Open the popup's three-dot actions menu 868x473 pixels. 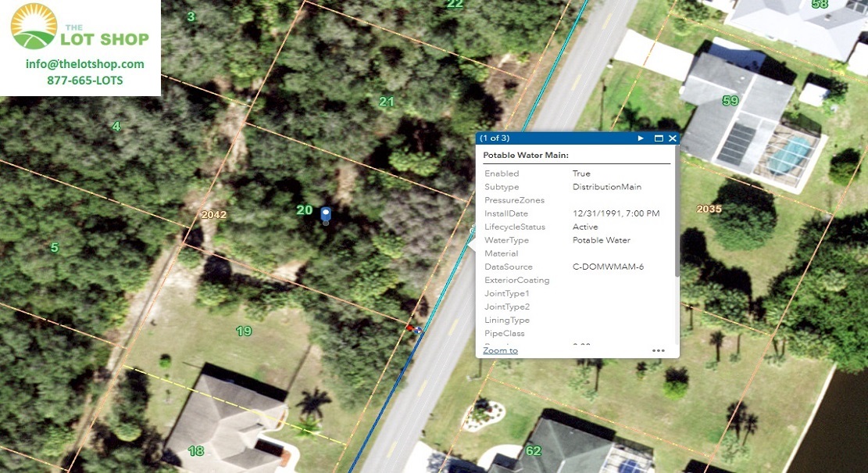[x=659, y=351]
